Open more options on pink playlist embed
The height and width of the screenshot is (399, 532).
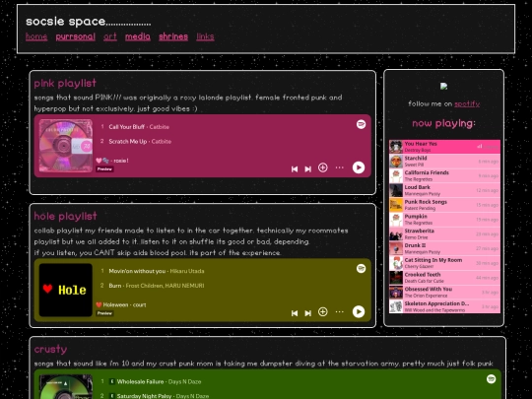point(339,167)
